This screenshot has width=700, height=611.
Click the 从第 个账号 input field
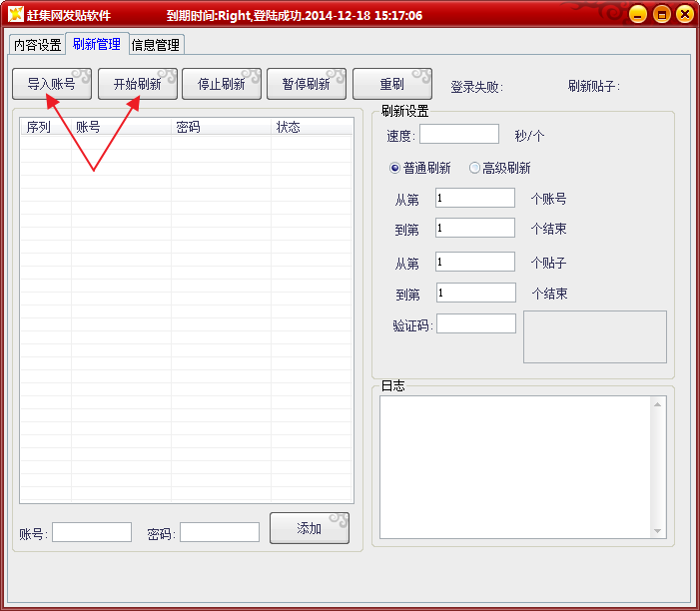475,198
